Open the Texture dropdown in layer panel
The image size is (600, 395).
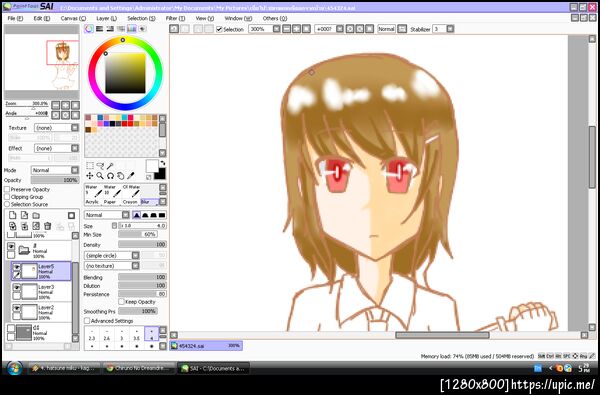[x=56, y=128]
